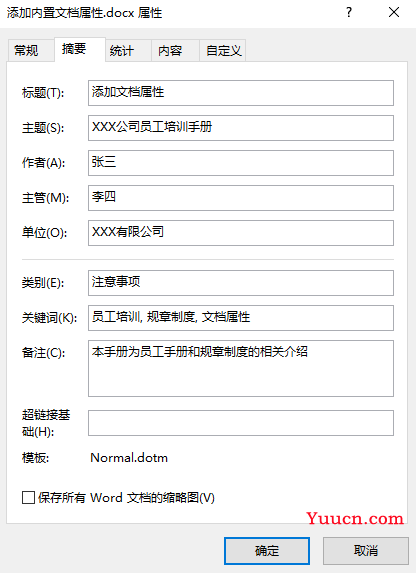Click the 取消 cancel button
Screen dimensions: 416x573
[x=366, y=551]
